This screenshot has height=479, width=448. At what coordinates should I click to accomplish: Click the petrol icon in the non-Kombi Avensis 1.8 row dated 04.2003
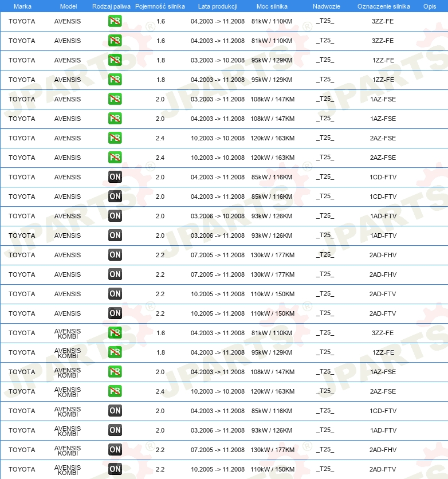115,80
